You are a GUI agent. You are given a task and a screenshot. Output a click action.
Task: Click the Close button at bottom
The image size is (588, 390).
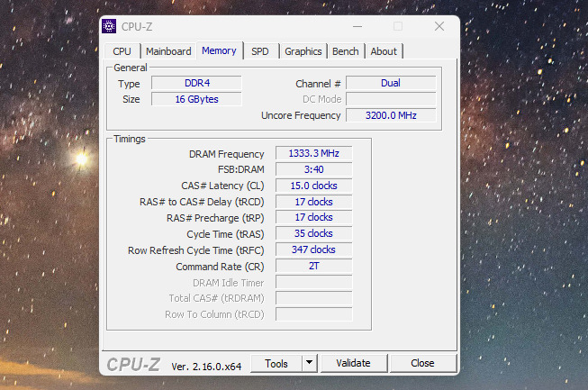click(422, 363)
